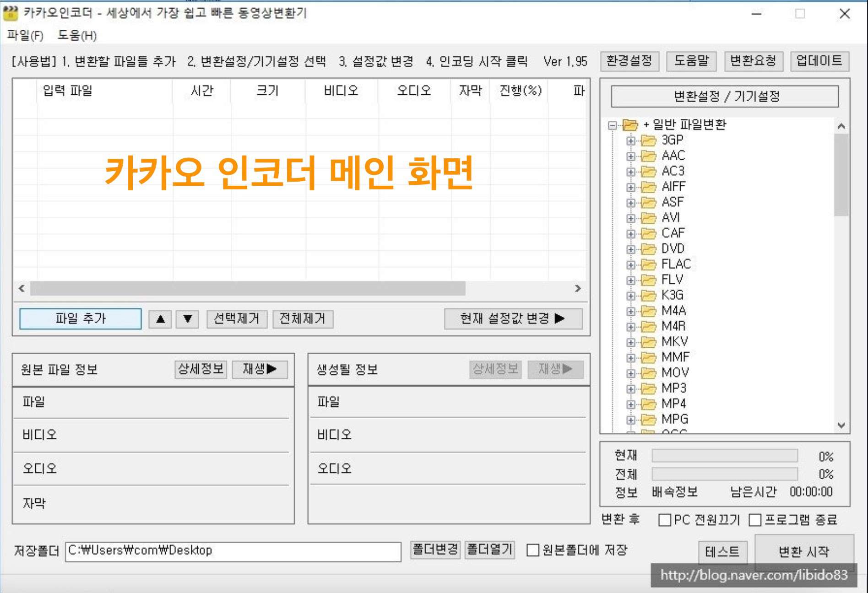868x593 pixels.
Task: Start conversion with 변환 시작 button
Action: (804, 552)
